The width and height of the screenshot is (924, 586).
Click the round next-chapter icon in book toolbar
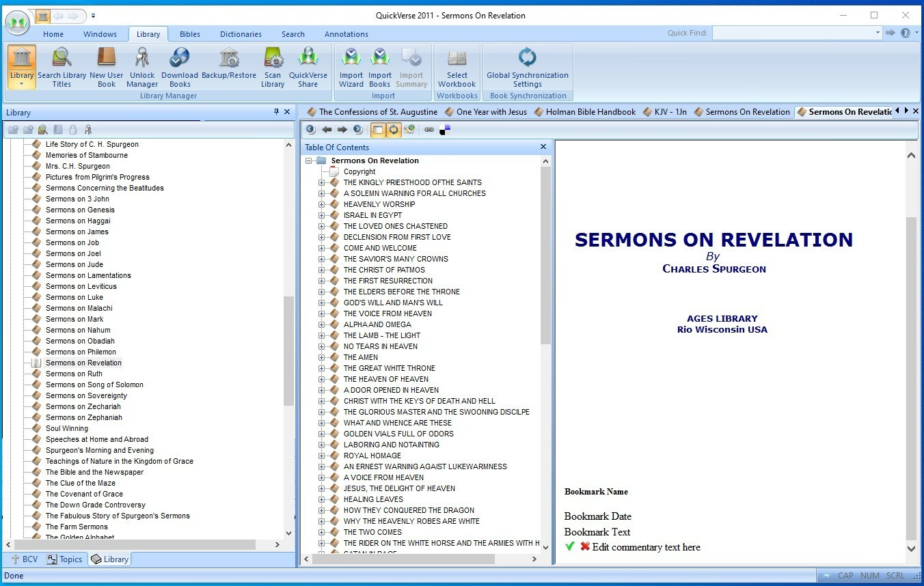[358, 129]
